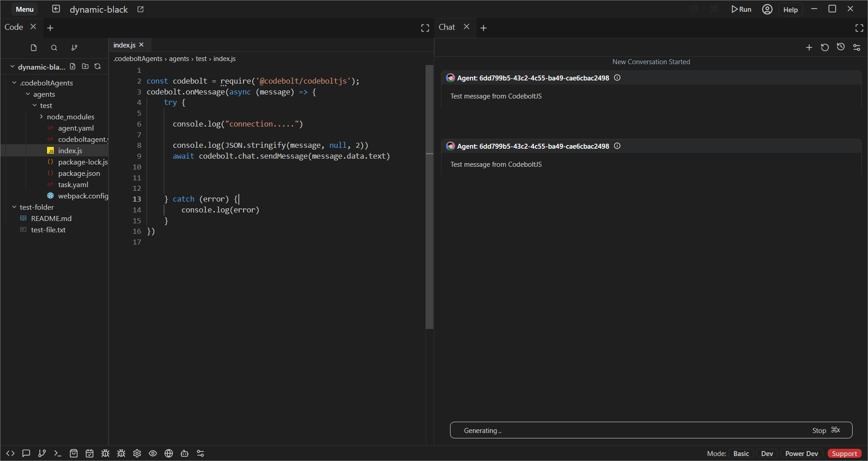Viewport: 868px width, 461px height.
Task: Click the reset conversation icon in chat toolbar
Action: pos(825,47)
